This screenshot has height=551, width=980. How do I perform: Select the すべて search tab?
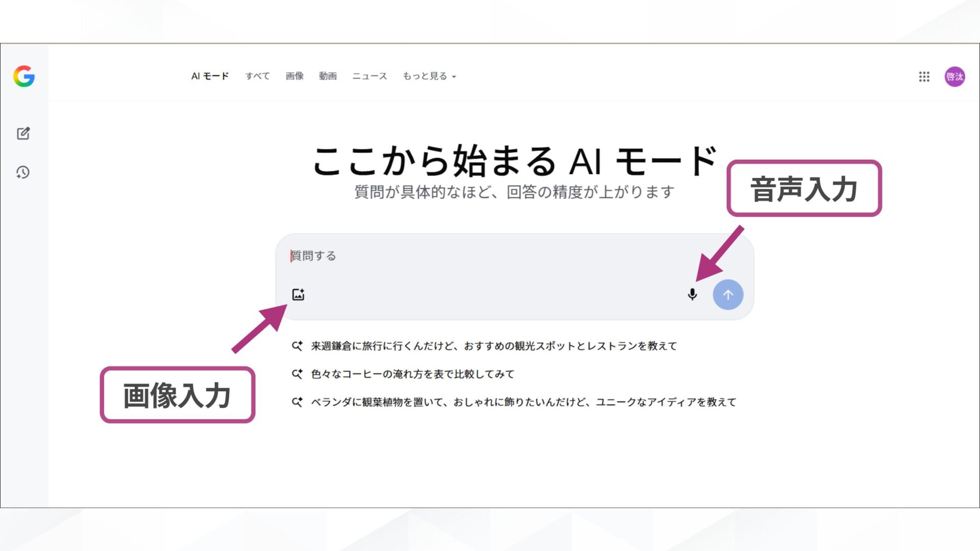tap(257, 76)
